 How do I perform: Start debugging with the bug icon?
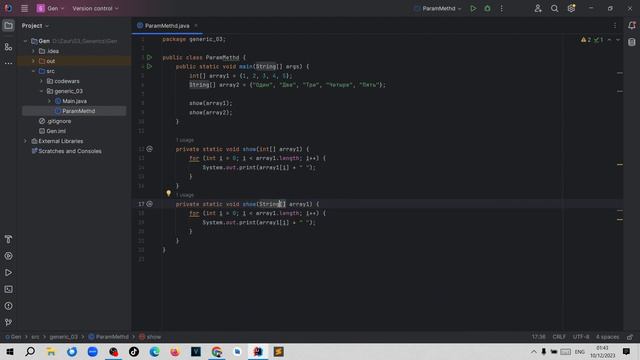pos(487,8)
